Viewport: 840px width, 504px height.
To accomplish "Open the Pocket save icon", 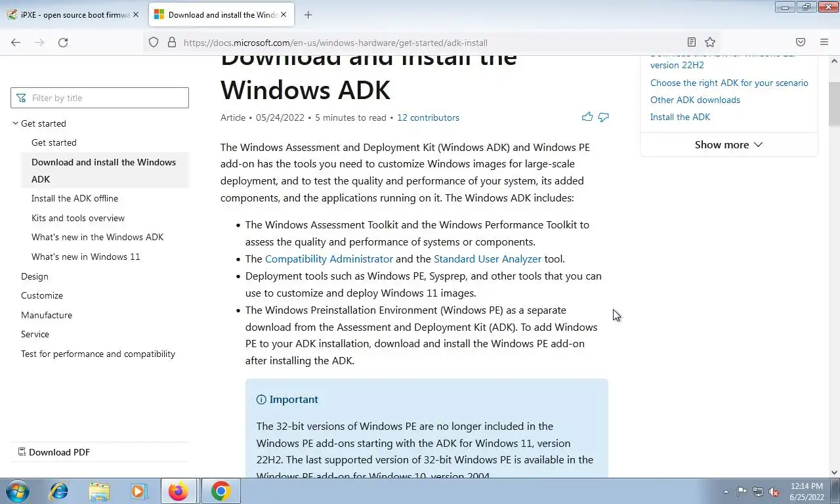I will (801, 42).
